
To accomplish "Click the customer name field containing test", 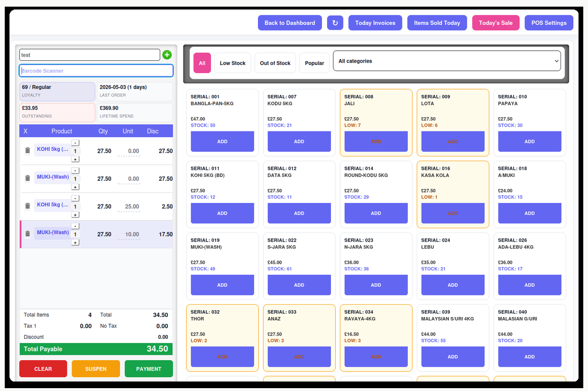I will (90, 55).
